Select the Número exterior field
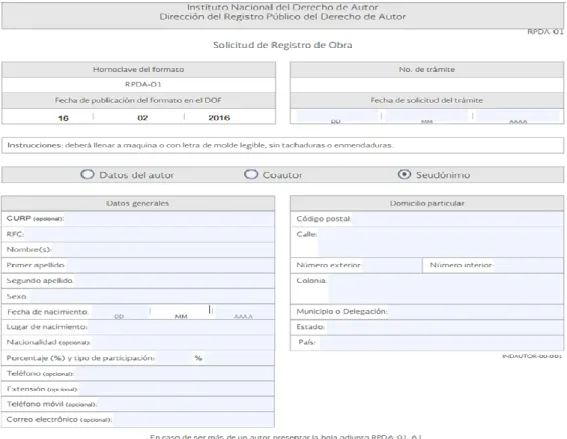This screenshot has height=439, width=567. coord(392,265)
